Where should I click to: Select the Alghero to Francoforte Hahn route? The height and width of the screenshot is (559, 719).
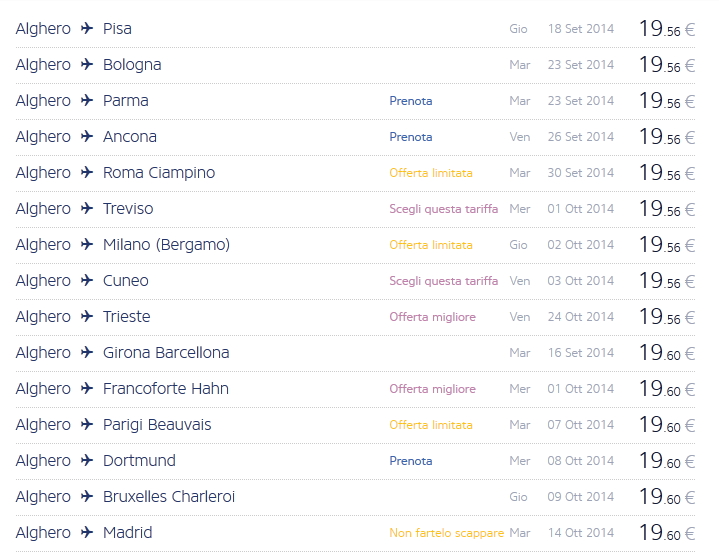[x=165, y=389]
